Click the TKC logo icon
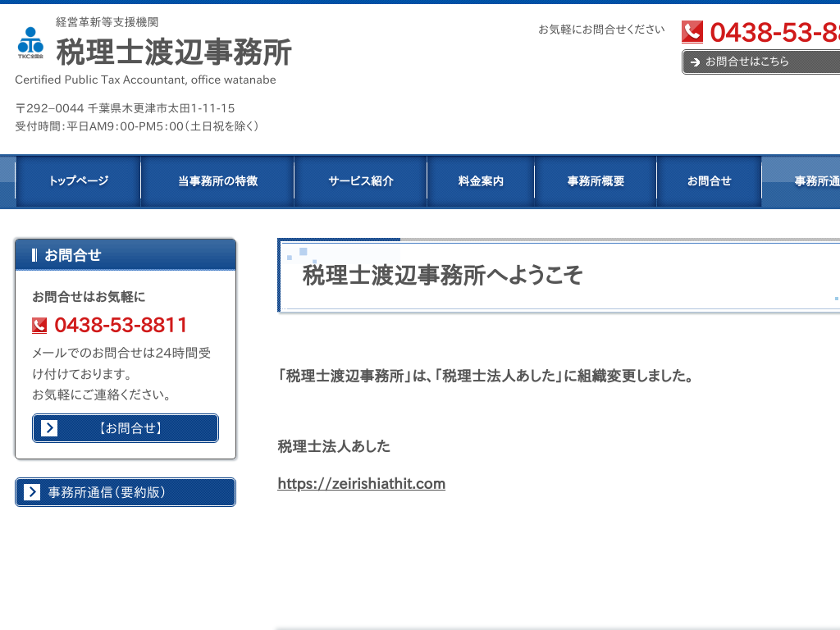The width and height of the screenshot is (840, 630). pos(30,43)
